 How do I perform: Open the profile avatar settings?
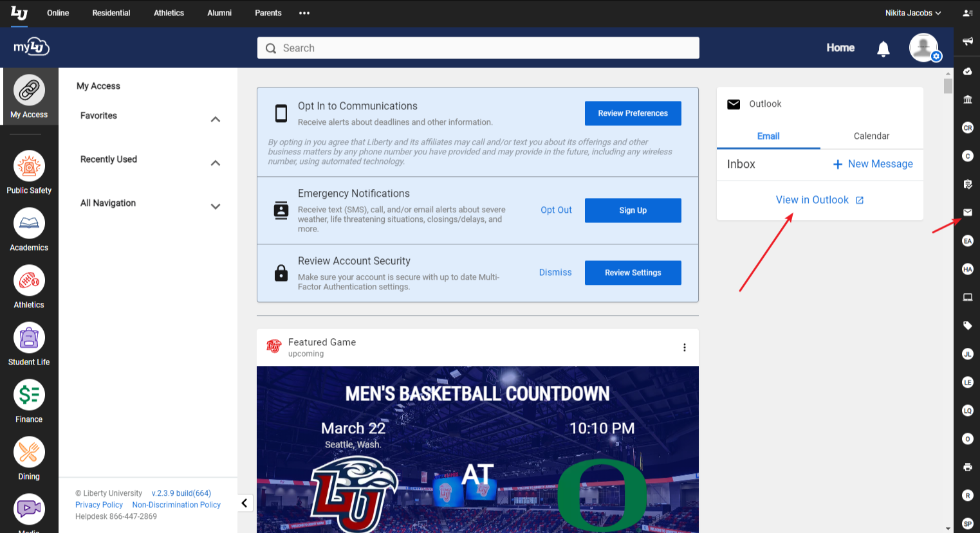925,48
